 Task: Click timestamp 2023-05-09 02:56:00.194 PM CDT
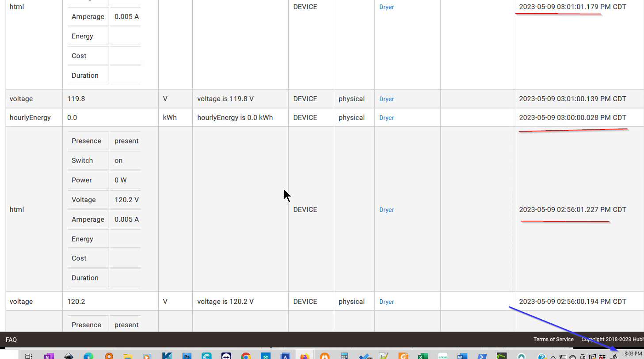click(572, 302)
